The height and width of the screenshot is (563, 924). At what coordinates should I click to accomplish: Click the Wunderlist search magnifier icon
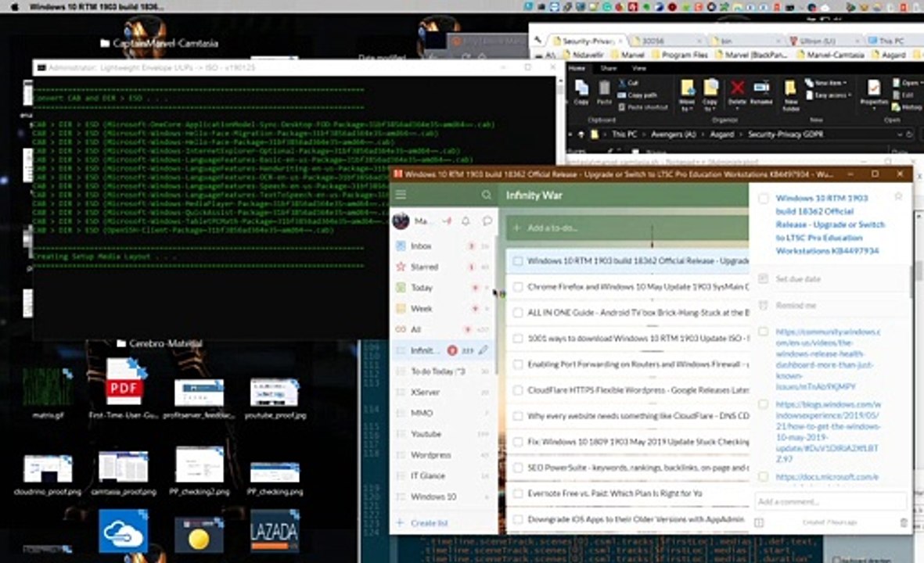486,195
